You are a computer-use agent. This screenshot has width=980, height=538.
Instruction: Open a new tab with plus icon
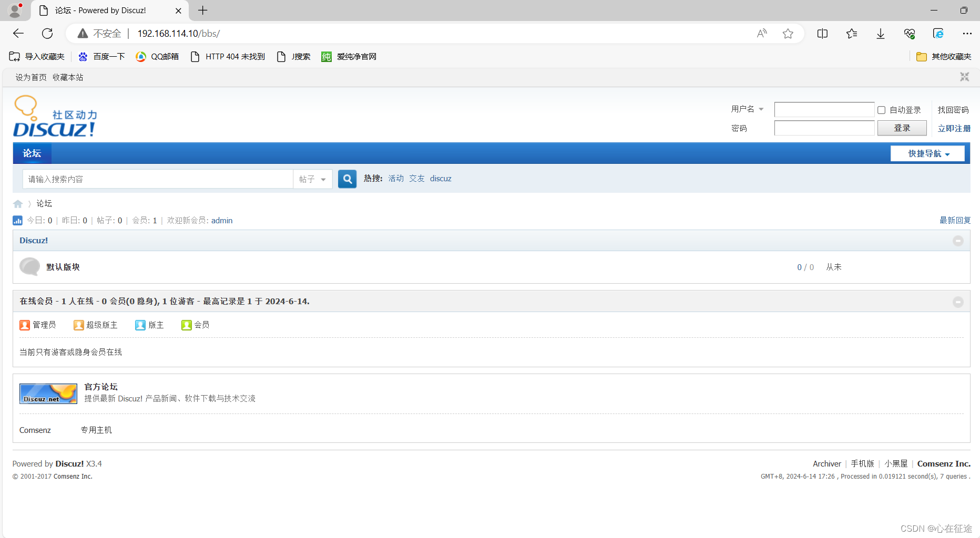[x=203, y=10]
